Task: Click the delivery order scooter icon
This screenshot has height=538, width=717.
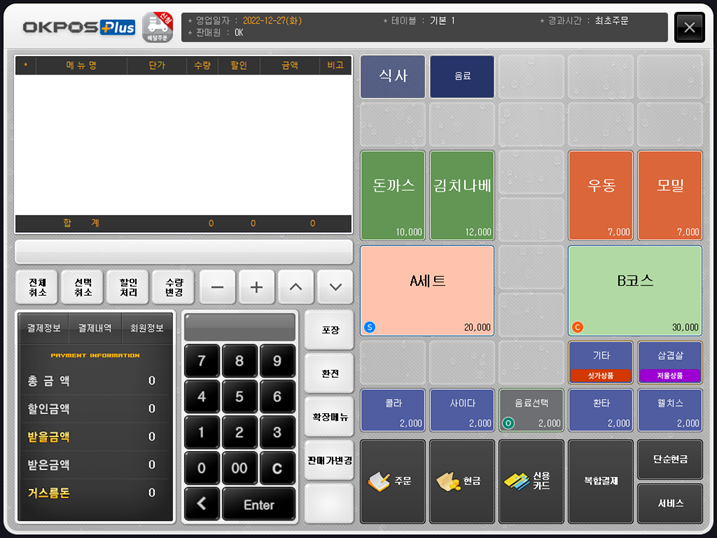Action: click(157, 27)
